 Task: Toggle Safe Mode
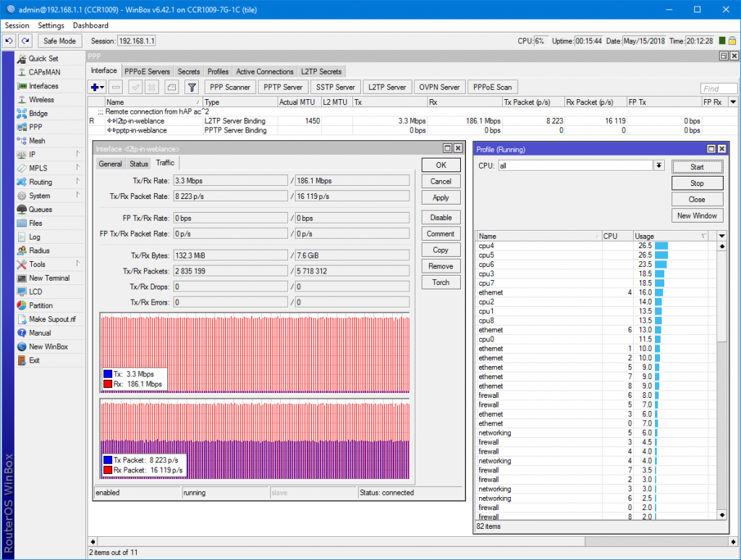[x=59, y=41]
